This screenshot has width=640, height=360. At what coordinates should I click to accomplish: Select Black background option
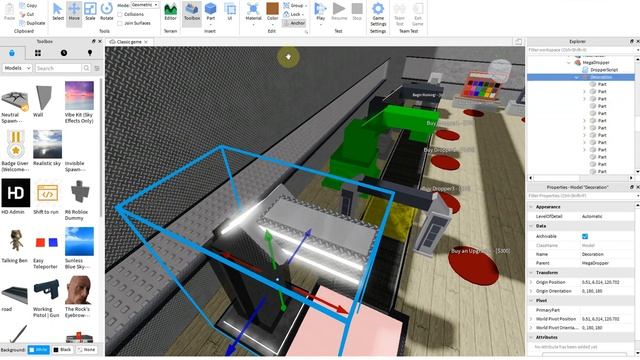(62, 350)
